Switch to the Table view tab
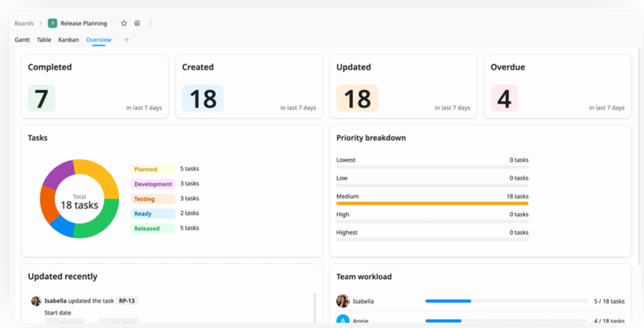 click(x=44, y=40)
